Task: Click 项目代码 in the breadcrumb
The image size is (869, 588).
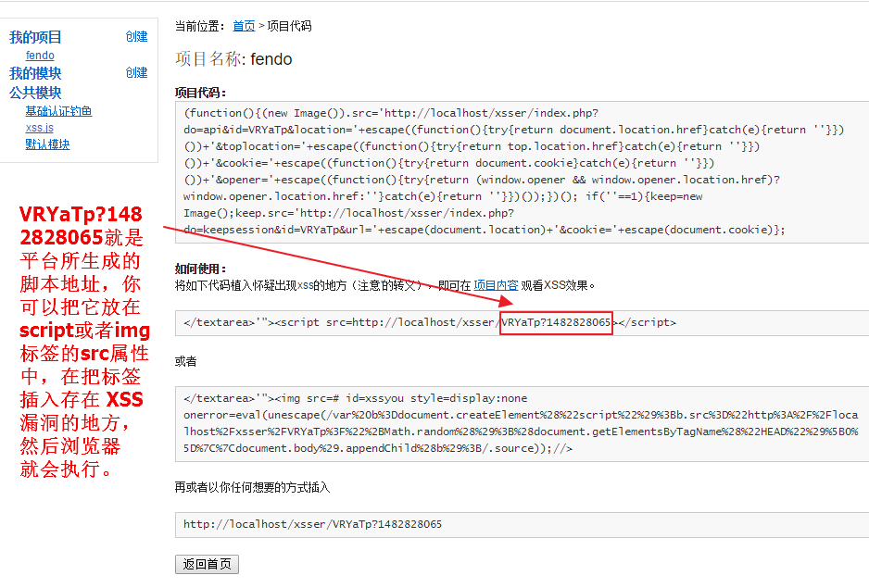Action: [x=289, y=26]
